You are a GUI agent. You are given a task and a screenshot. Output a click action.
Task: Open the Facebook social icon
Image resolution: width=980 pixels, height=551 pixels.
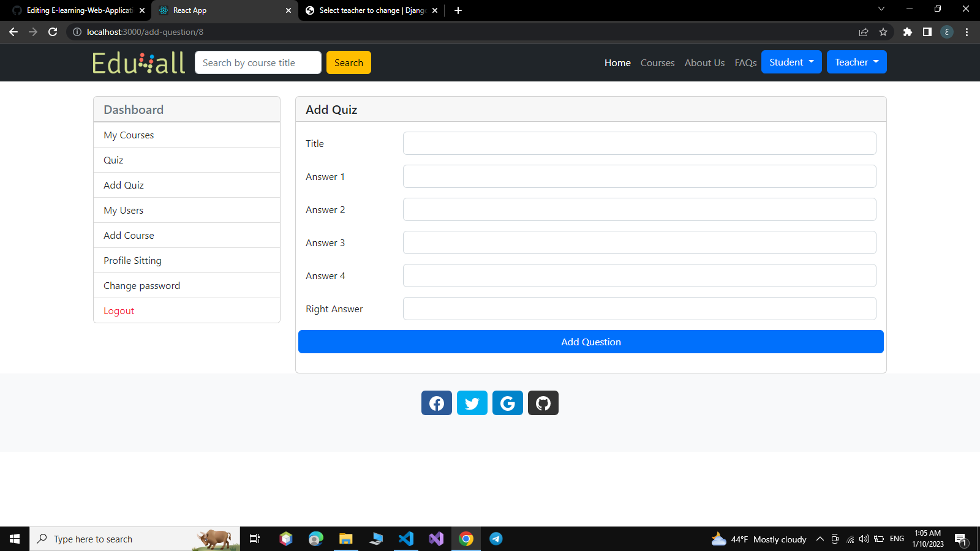pos(436,403)
